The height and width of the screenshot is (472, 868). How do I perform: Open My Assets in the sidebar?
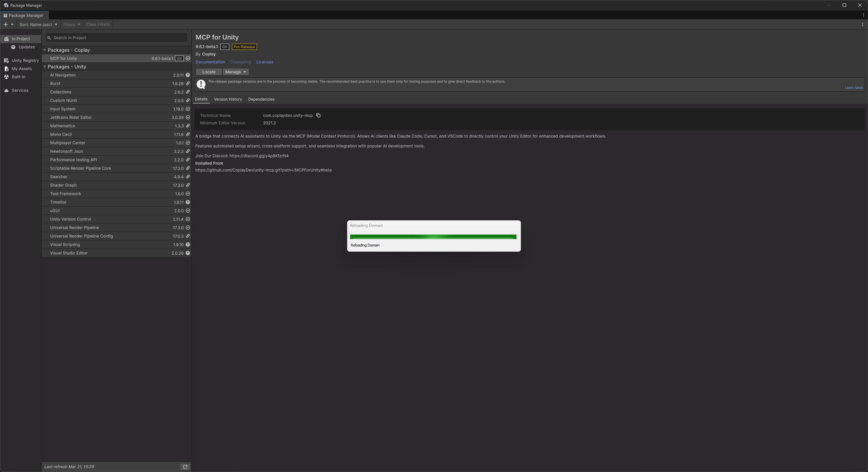point(21,69)
